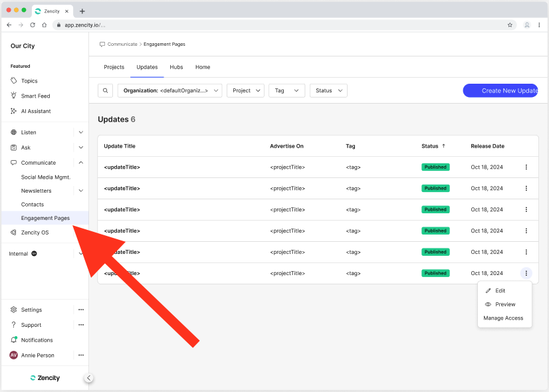Switch to the Projects tab
The width and height of the screenshot is (549, 392).
[x=114, y=67]
